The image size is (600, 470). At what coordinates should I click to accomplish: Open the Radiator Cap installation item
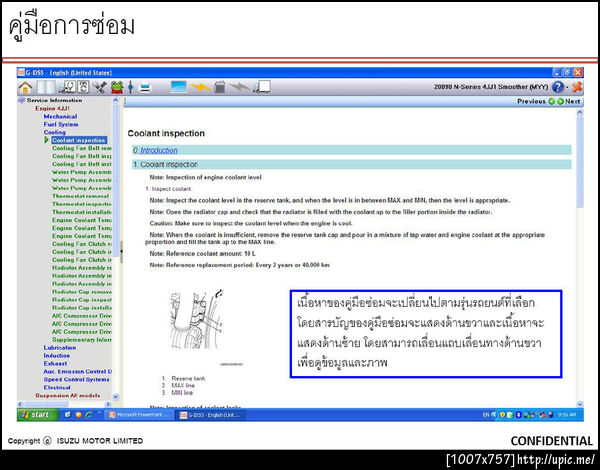tap(82, 308)
